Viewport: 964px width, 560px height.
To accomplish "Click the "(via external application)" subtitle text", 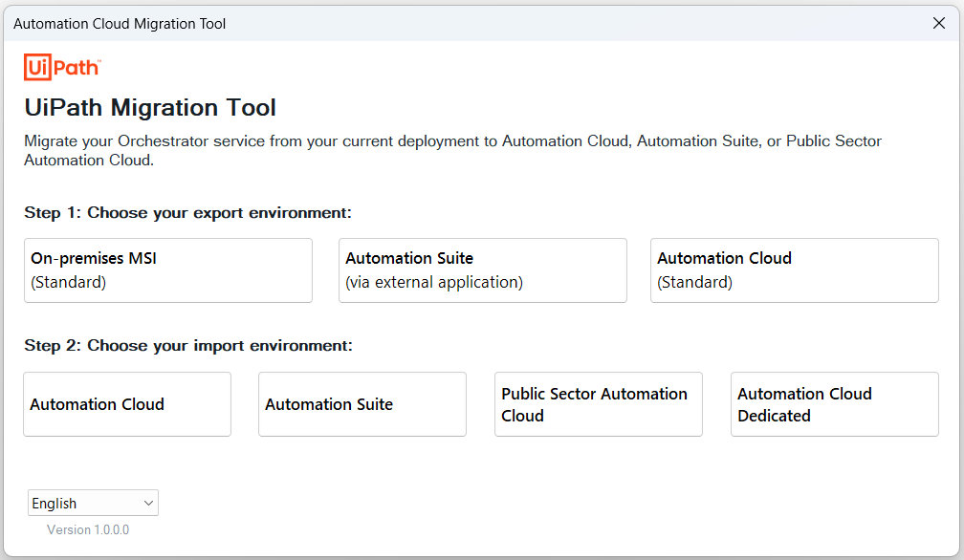I will pos(434,282).
